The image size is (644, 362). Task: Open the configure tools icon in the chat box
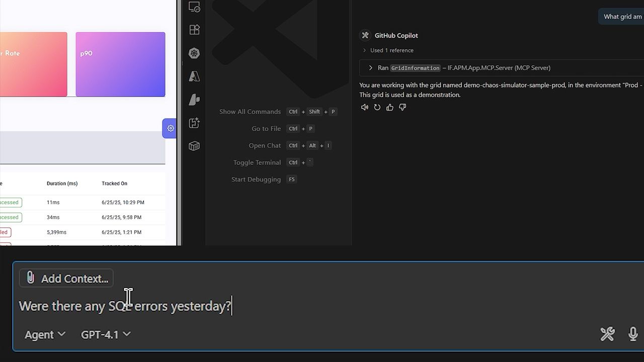tap(607, 334)
